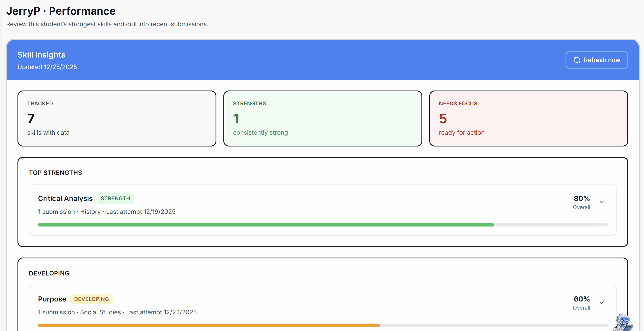
Task: Click the 60% Overall score
Action: pos(581,303)
